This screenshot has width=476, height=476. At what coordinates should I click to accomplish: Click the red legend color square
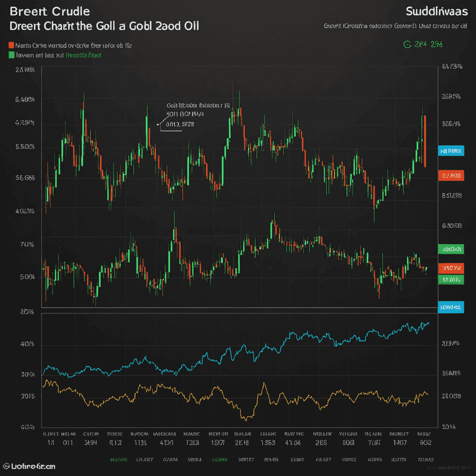click(11, 45)
